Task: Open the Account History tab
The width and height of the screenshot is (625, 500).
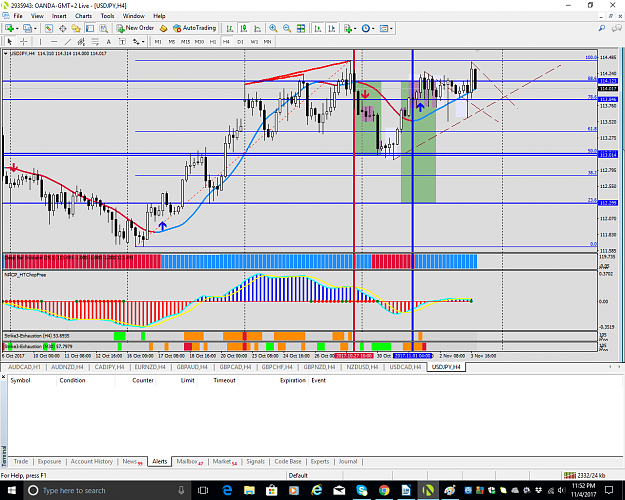Action: coord(92,461)
